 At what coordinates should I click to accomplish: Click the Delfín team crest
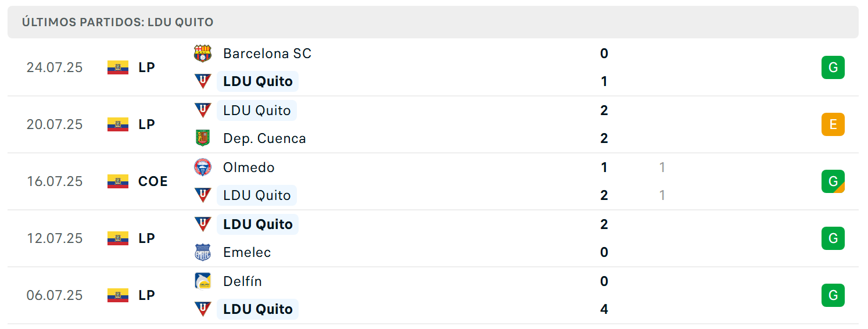click(203, 281)
